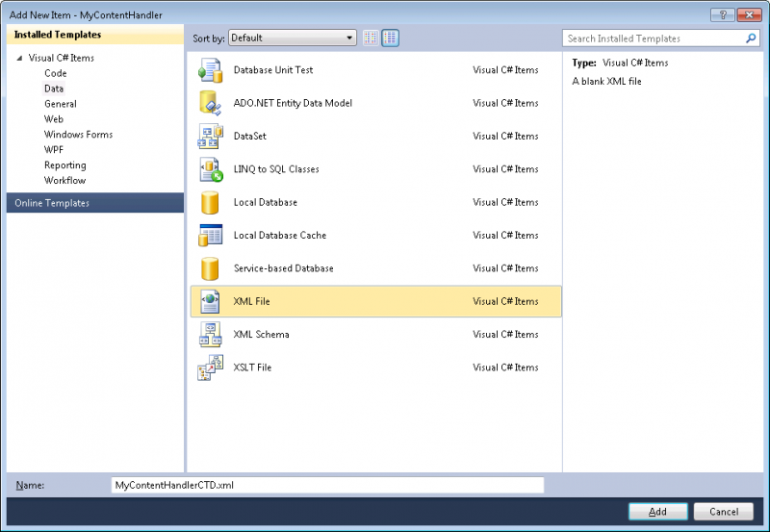Close the Add New Item dialog
Image resolution: width=770 pixels, height=532 pixels.
750,14
